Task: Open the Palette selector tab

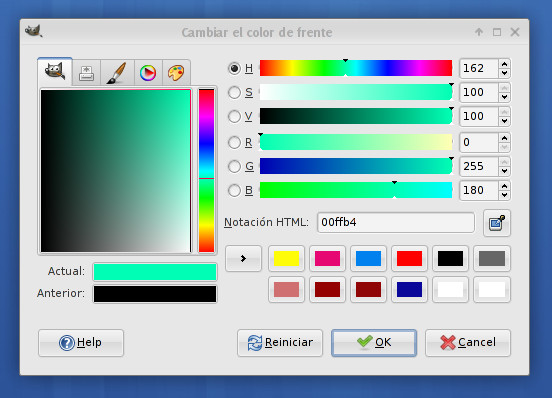Action: click(176, 73)
